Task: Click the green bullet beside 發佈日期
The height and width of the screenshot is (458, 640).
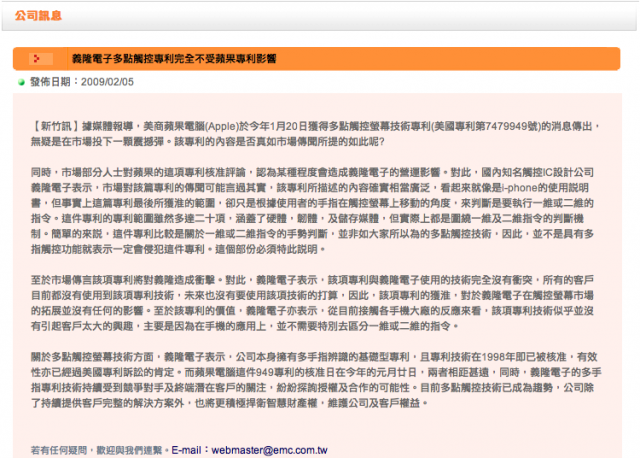Action: tap(21, 82)
